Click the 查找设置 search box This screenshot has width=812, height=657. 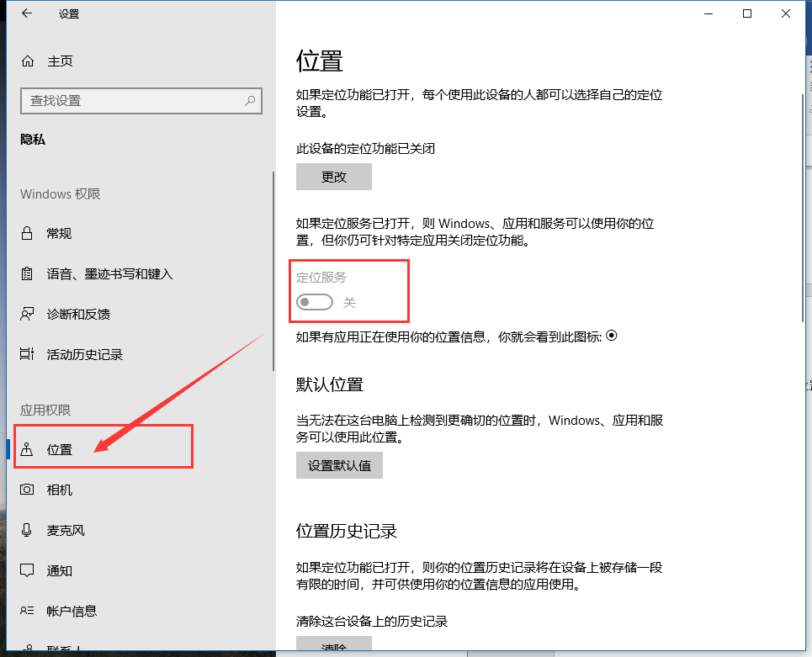tap(141, 100)
